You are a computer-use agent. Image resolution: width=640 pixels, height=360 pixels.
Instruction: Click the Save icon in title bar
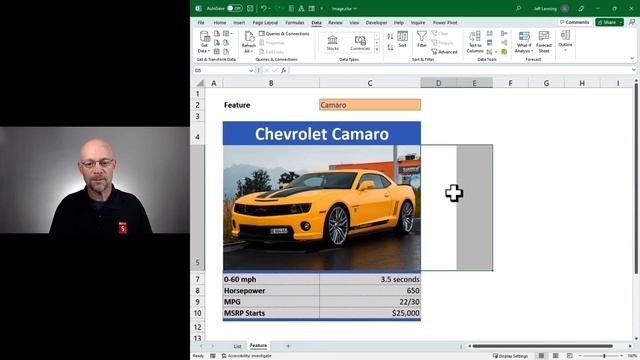click(250, 8)
